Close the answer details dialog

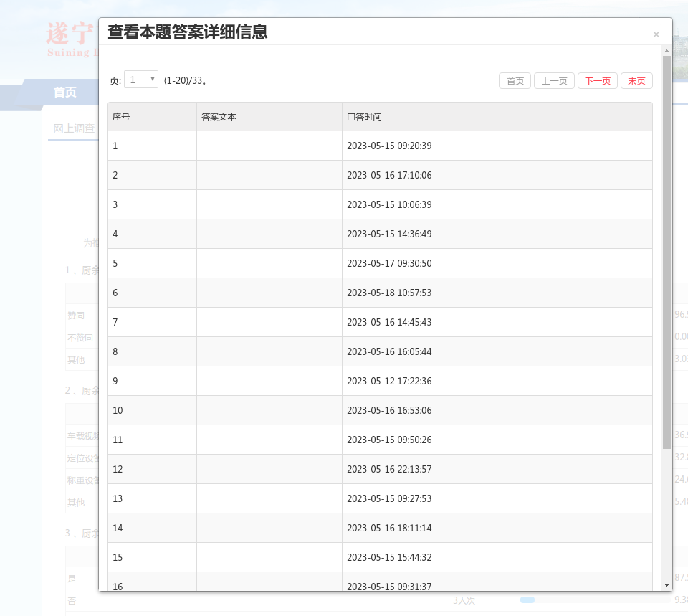(x=656, y=34)
